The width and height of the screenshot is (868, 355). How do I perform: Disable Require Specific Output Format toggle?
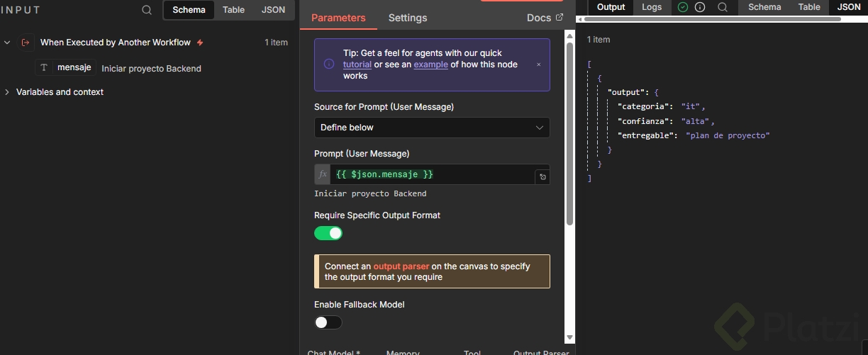(328, 233)
